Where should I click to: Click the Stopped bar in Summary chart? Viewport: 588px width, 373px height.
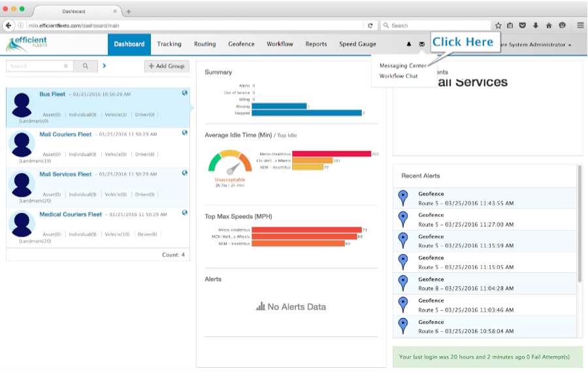pyautogui.click(x=307, y=113)
